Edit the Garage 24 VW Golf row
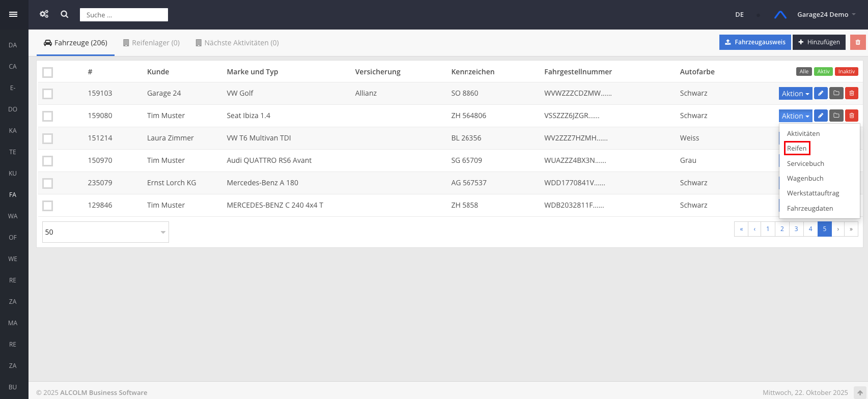 click(x=821, y=93)
